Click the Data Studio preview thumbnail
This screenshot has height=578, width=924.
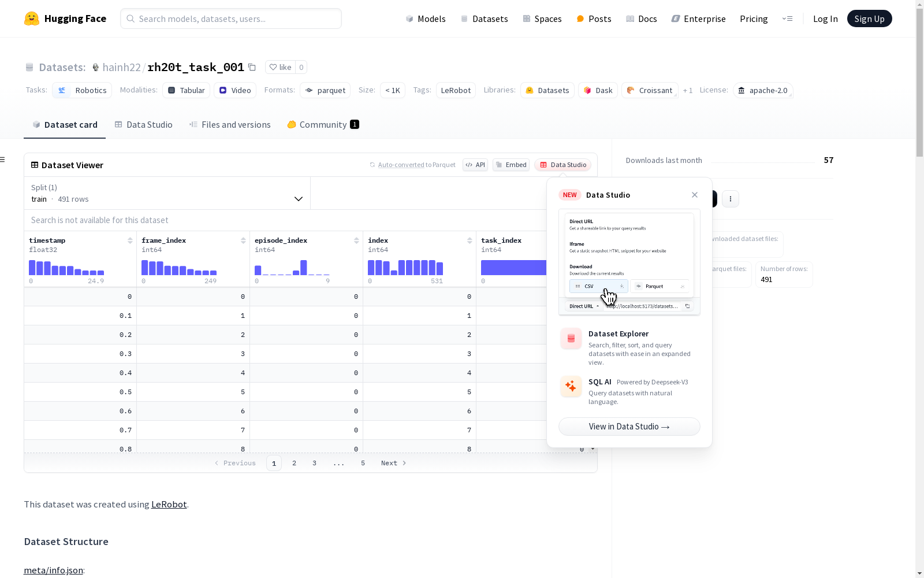tap(629, 262)
